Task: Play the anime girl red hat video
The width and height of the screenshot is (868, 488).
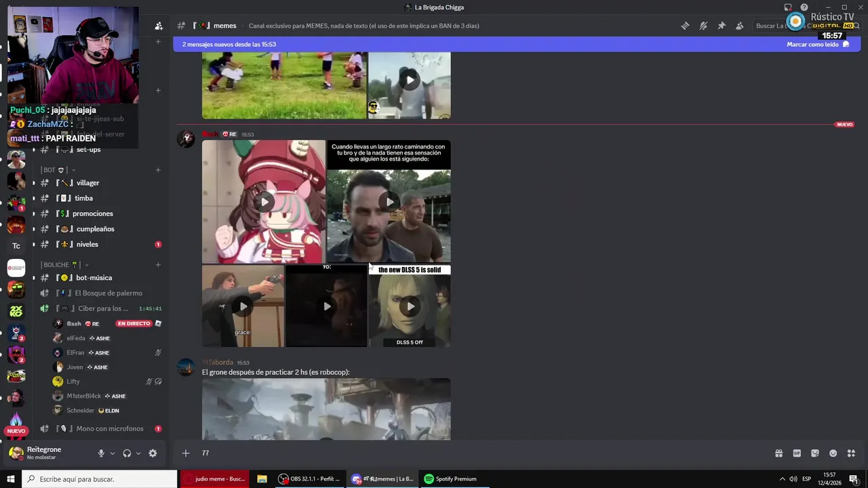Action: [x=264, y=202]
